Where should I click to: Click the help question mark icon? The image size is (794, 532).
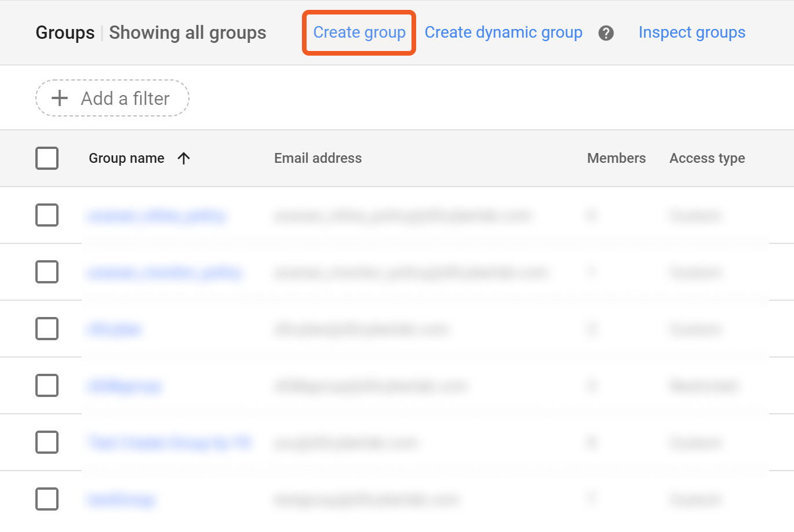[606, 33]
